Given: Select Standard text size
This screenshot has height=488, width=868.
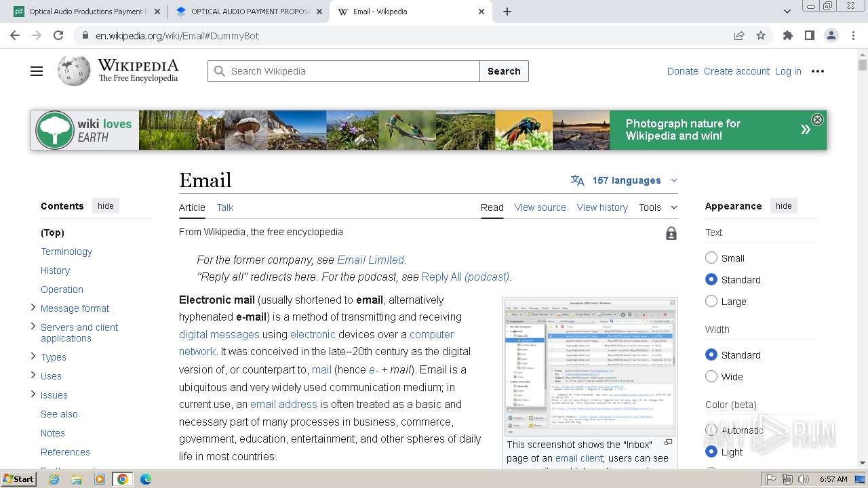Looking at the screenshot, I should [x=711, y=279].
